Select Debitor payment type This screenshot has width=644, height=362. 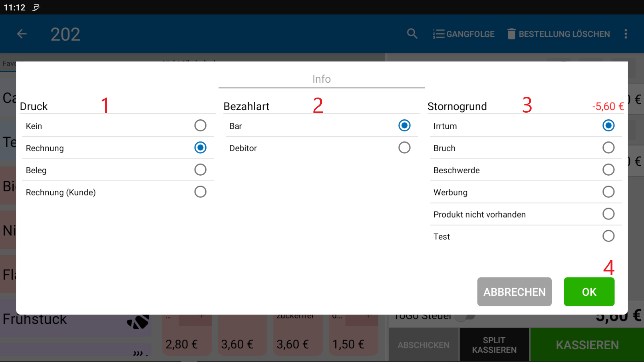pyautogui.click(x=404, y=148)
